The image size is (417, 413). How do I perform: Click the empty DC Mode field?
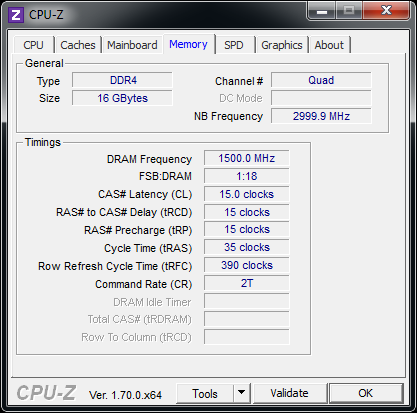321,98
